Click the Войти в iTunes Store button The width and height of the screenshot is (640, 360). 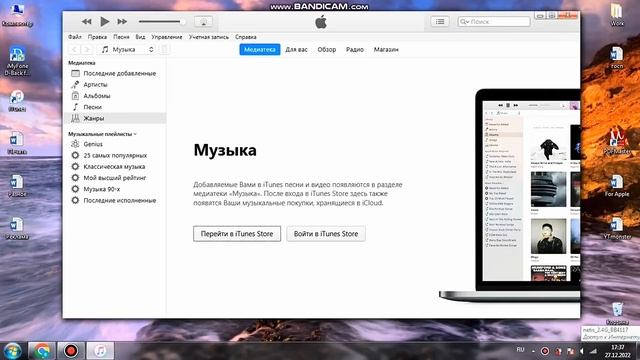326,234
